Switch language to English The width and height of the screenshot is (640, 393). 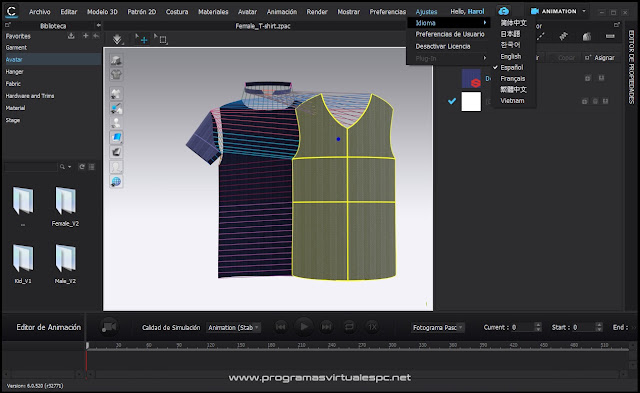(x=511, y=56)
